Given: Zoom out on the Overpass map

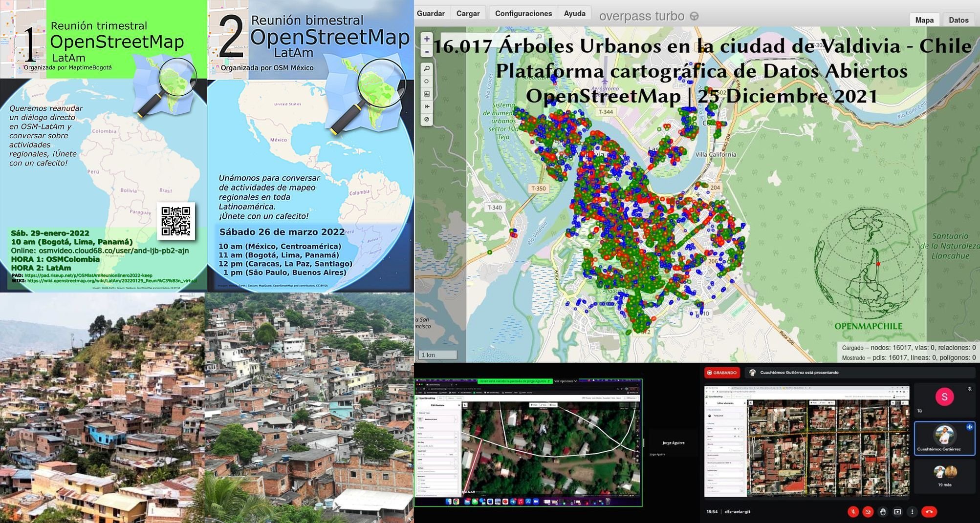Looking at the screenshot, I should 427,51.
